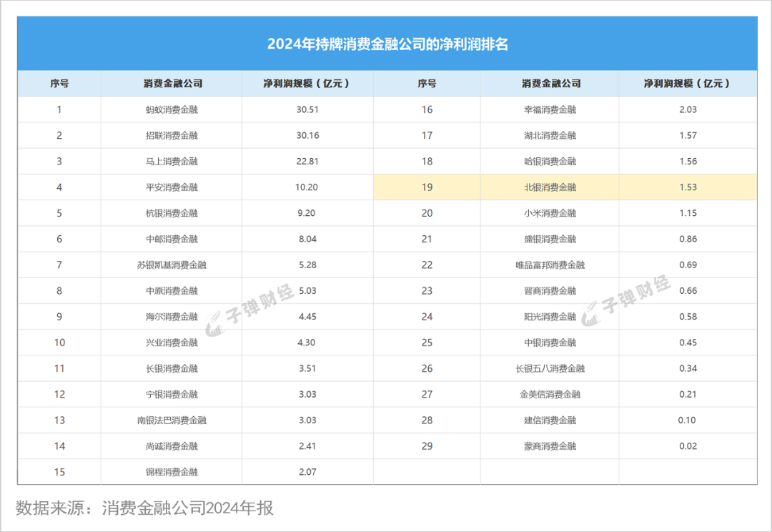Select the 湖北消费金融 entry
Screen dimensions: 772x532
click(550, 135)
